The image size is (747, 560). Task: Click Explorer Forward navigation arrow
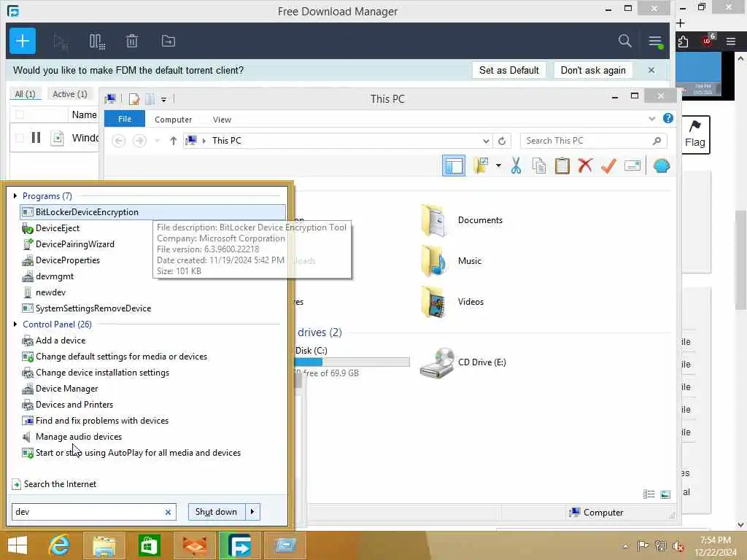[x=139, y=141]
